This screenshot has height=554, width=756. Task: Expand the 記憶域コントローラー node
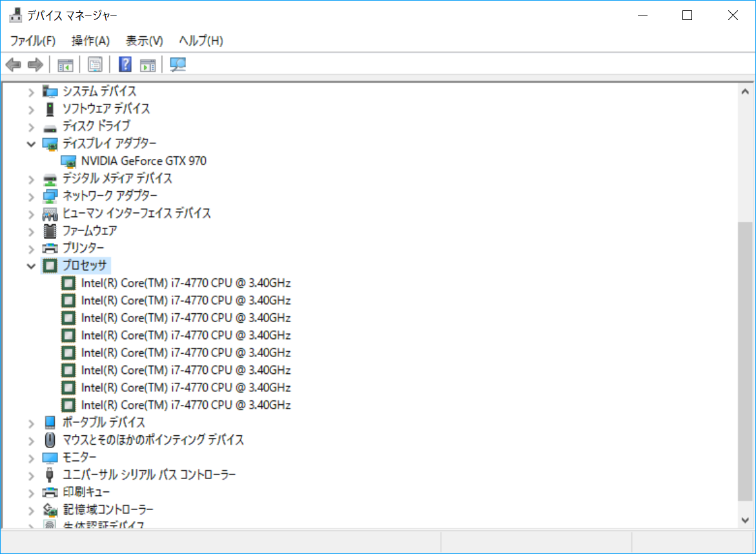[x=32, y=511]
